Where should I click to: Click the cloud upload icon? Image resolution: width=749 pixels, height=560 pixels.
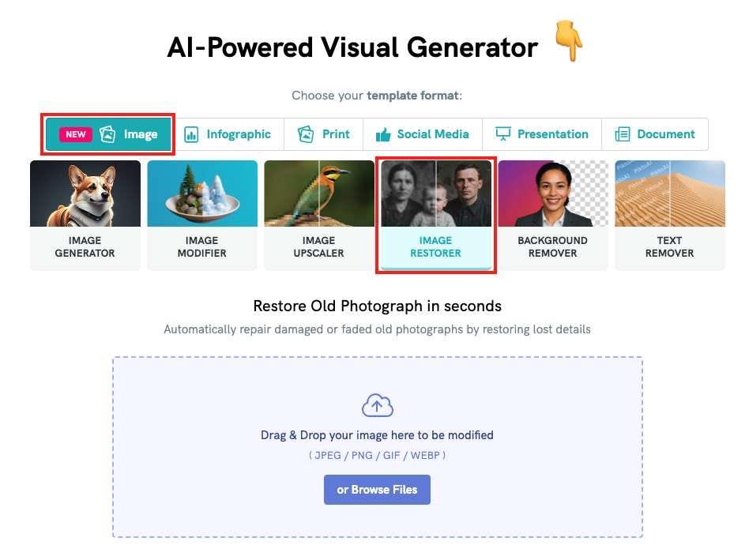[x=378, y=406]
